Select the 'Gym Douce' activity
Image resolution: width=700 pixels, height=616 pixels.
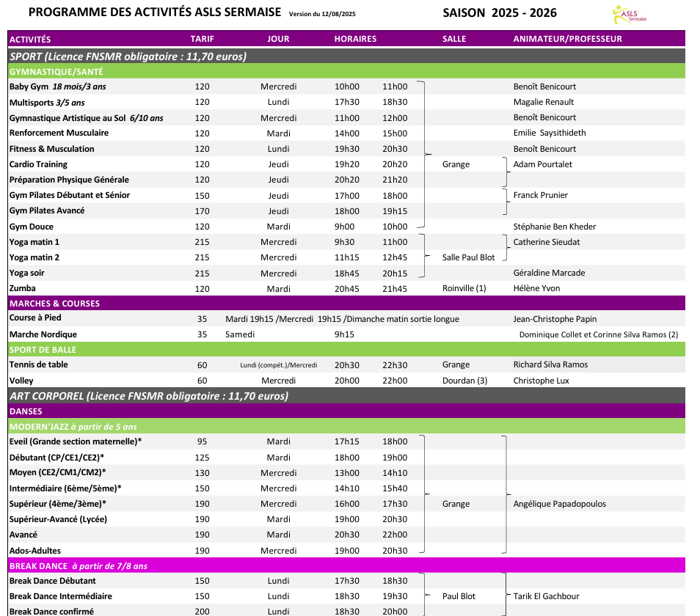pyautogui.click(x=32, y=227)
